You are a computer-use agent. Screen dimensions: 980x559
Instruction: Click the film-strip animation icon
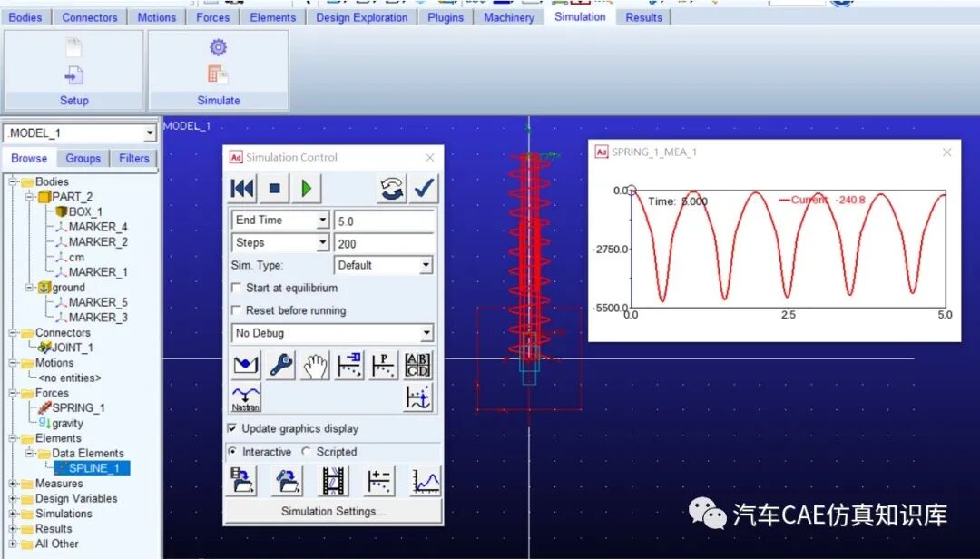point(333,482)
